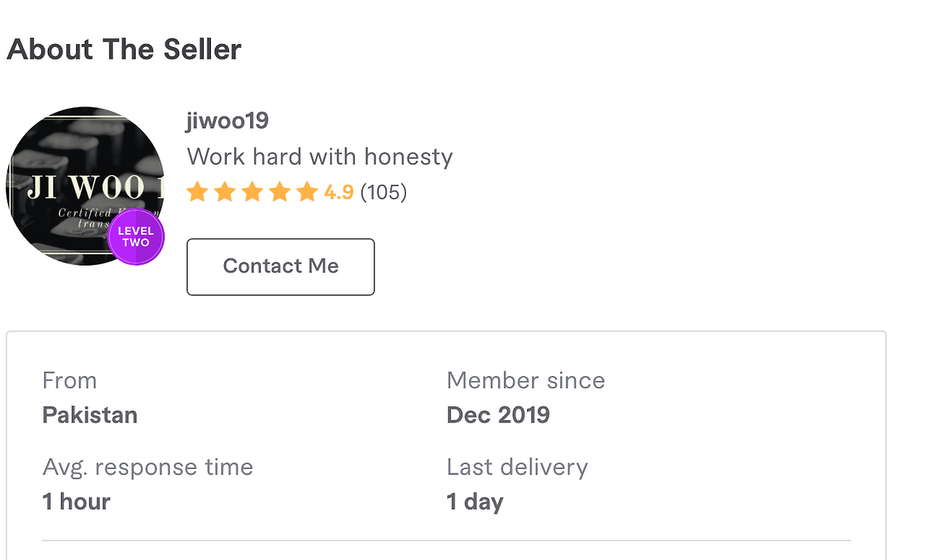This screenshot has width=928, height=560.
Task: Open the (105) reviews count
Action: (384, 192)
